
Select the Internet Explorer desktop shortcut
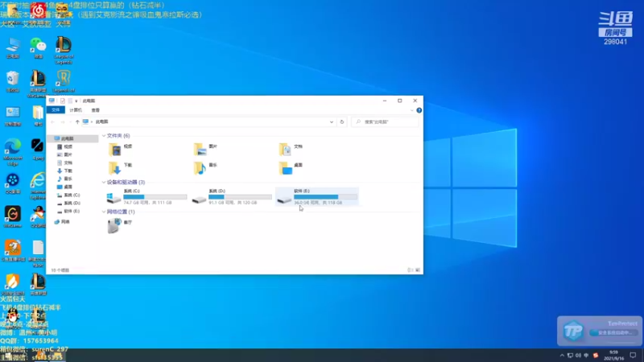[38, 186]
